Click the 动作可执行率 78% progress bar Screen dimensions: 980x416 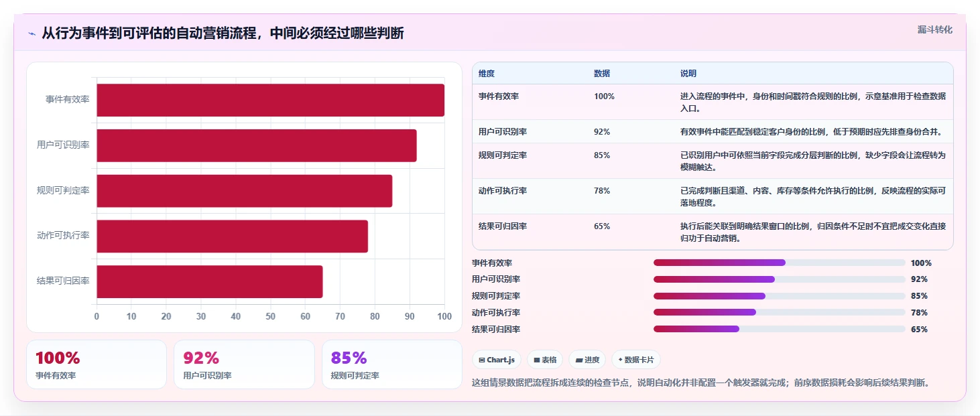[x=779, y=312]
